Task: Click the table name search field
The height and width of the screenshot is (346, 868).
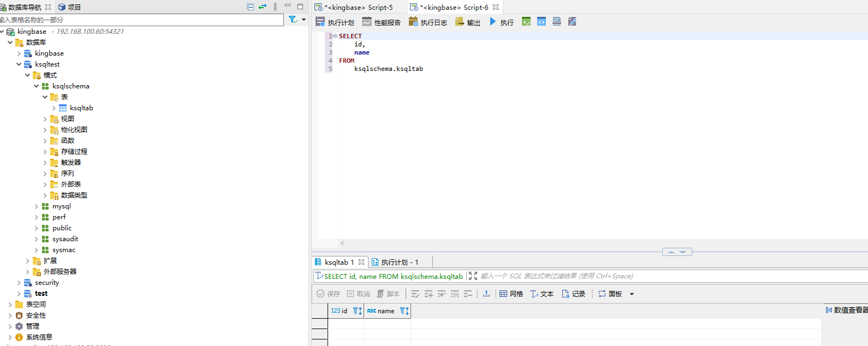Action: tap(142, 20)
